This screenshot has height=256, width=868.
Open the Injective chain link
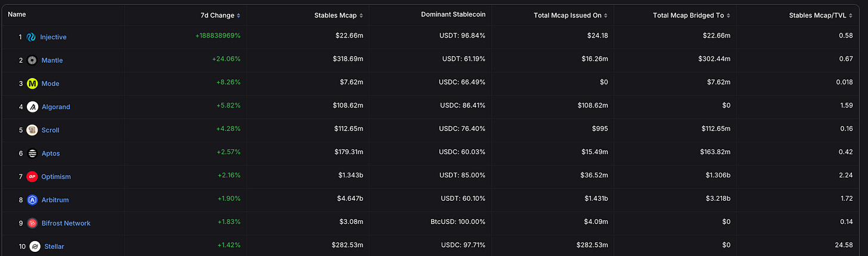[53, 37]
